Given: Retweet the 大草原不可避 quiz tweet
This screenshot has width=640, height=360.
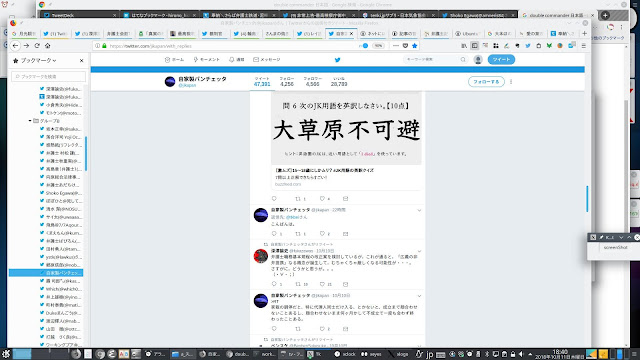Looking at the screenshot, I should tap(298, 199).
